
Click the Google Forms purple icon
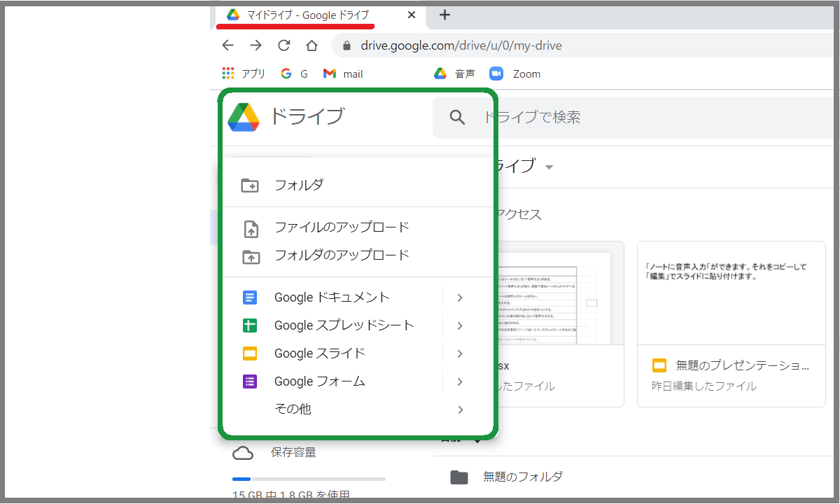pyautogui.click(x=250, y=381)
